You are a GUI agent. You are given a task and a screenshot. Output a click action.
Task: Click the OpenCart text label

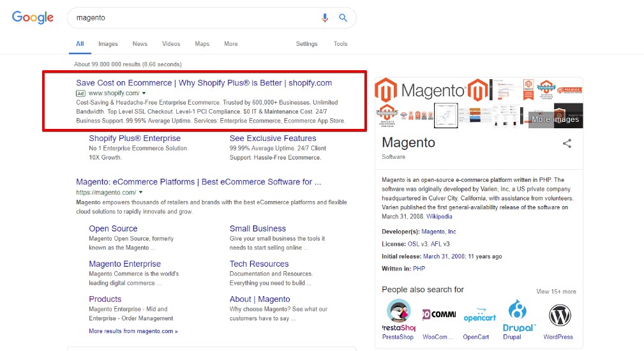(x=476, y=337)
